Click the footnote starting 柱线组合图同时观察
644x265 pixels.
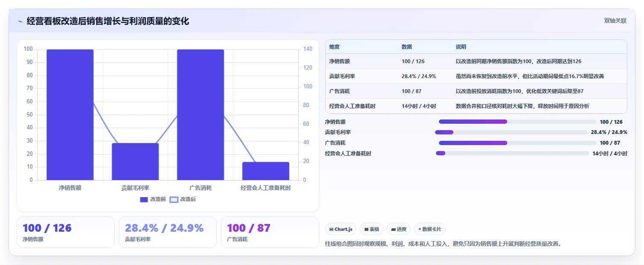(443, 244)
